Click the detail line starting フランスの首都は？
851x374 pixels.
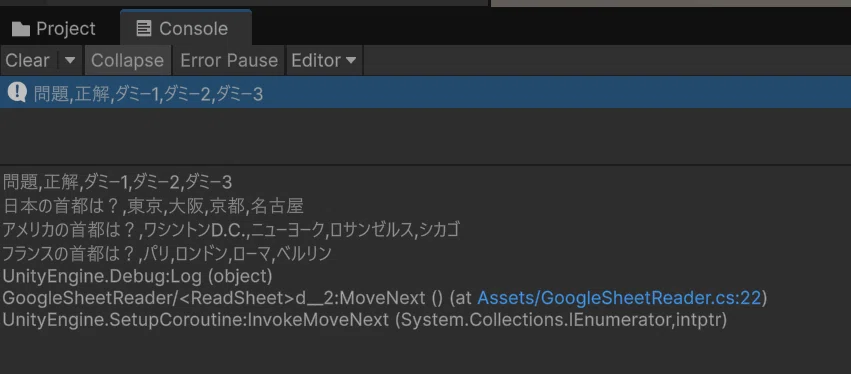167,253
